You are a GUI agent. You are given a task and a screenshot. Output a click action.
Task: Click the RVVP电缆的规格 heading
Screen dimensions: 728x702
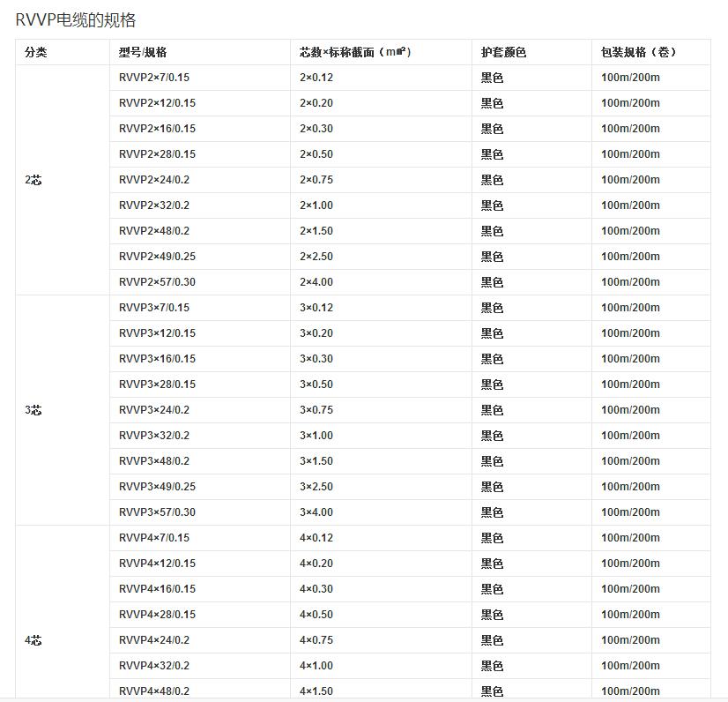tap(76, 20)
